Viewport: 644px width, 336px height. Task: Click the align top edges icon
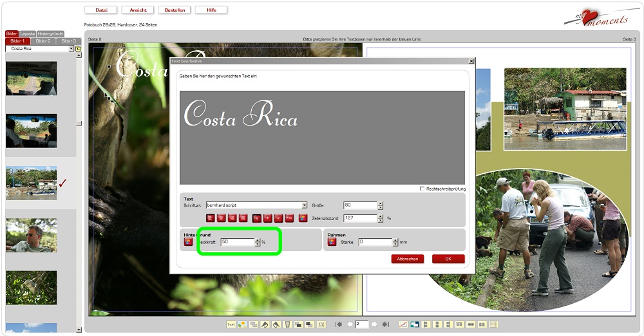(459, 324)
